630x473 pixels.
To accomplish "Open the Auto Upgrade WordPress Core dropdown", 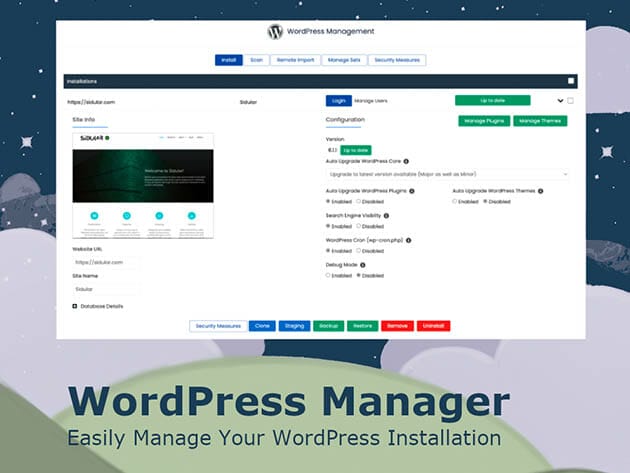I will pos(447,174).
